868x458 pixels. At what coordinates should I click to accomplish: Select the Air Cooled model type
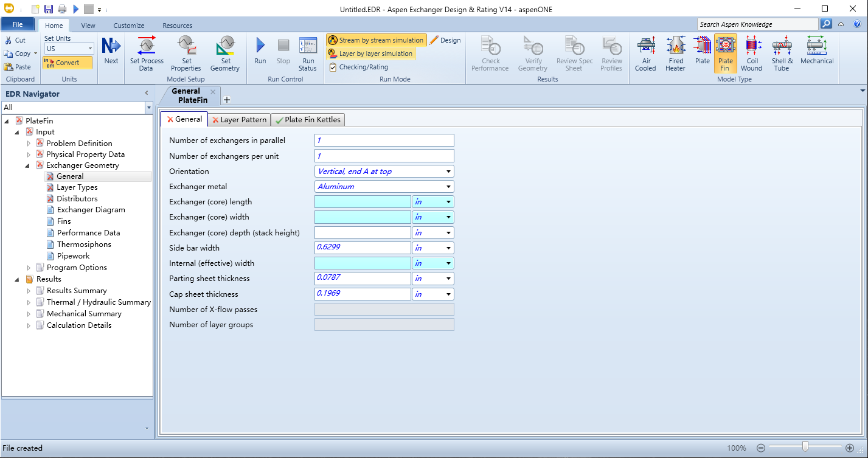point(645,54)
